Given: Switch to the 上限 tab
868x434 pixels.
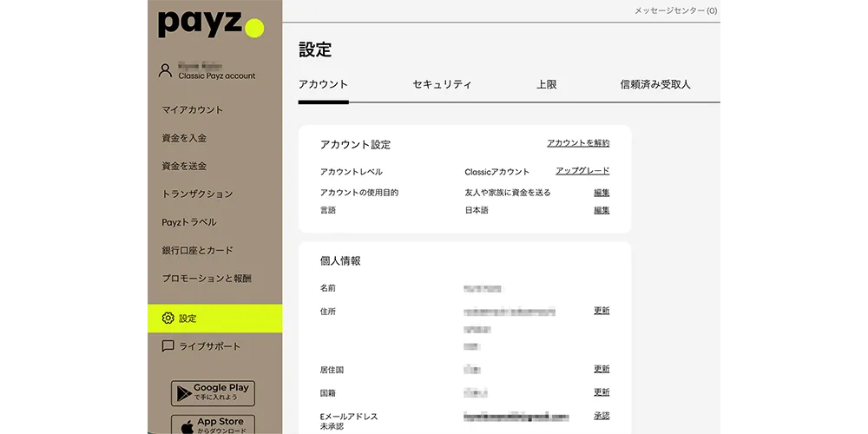Looking at the screenshot, I should tap(546, 84).
